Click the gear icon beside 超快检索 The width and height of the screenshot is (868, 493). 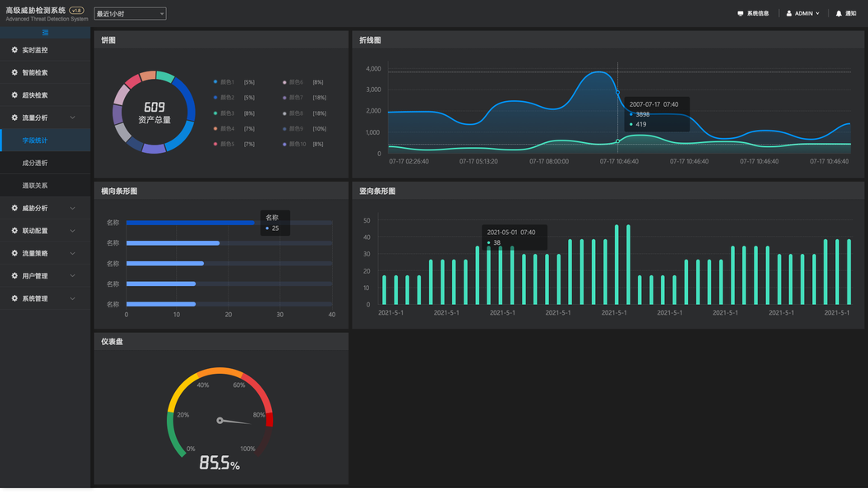pyautogui.click(x=15, y=95)
